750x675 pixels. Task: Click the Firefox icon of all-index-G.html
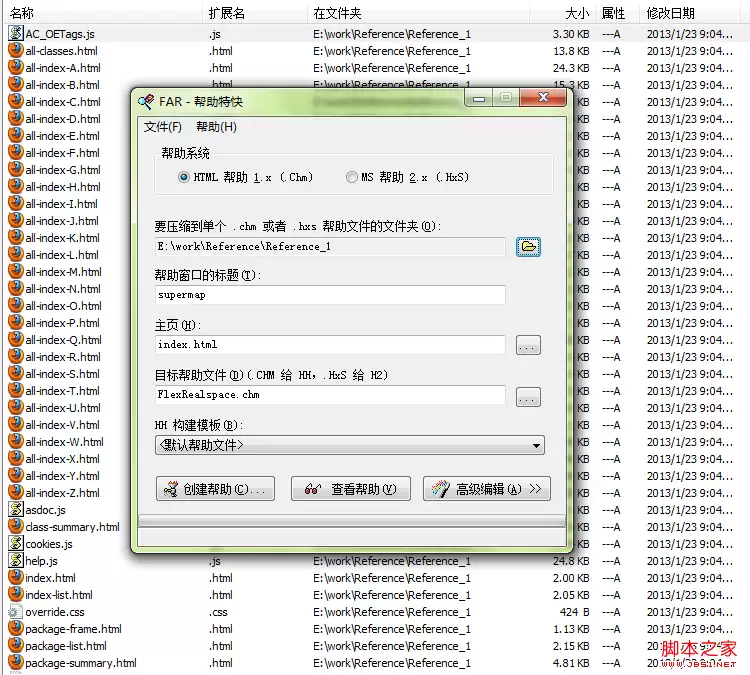click(x=16, y=169)
